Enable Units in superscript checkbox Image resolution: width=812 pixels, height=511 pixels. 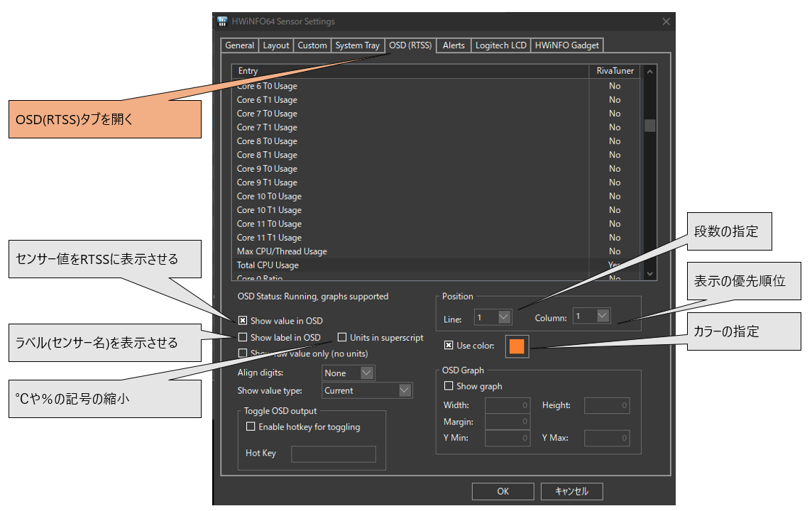(x=342, y=337)
